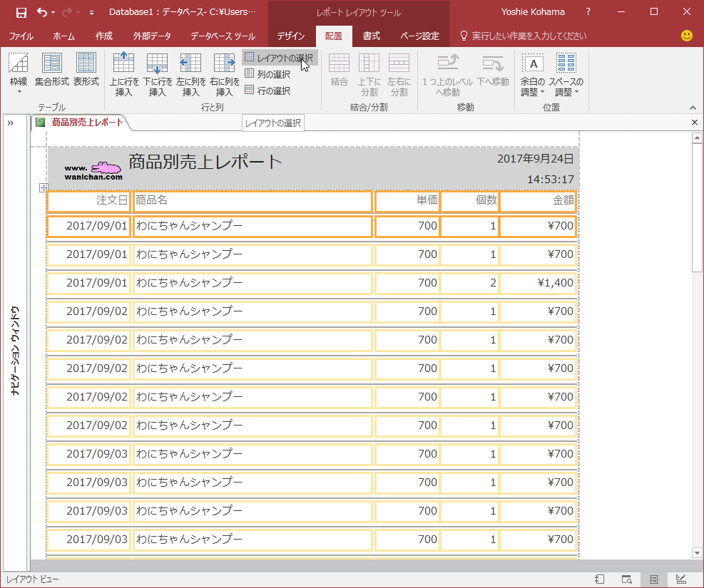The height and width of the screenshot is (588, 704).
Task: Click 左に列を挿入 insert column left
Action: point(191,74)
